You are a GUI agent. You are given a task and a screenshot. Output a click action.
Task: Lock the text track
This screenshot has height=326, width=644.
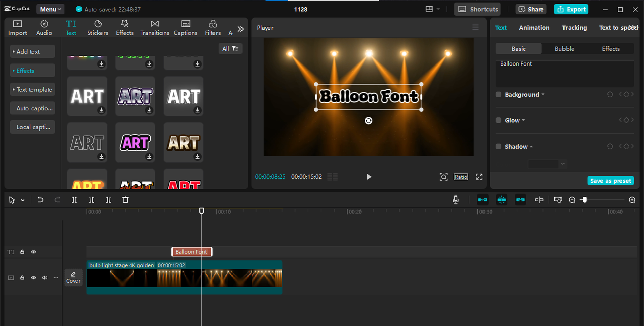pos(22,252)
